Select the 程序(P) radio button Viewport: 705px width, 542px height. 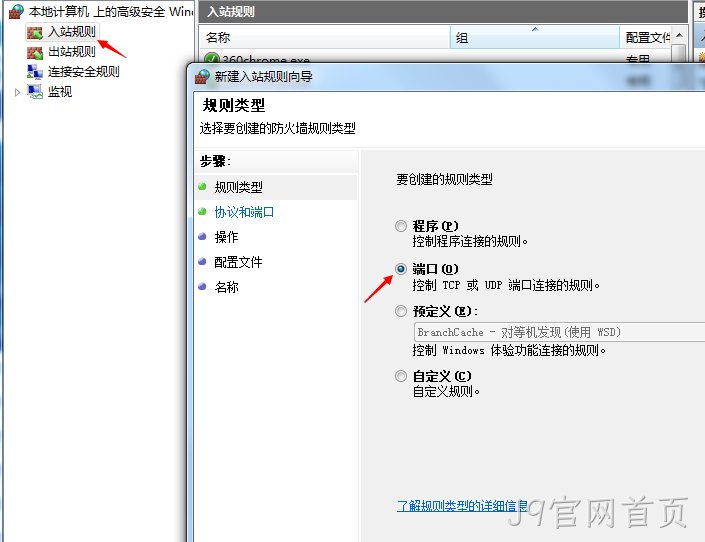point(400,226)
